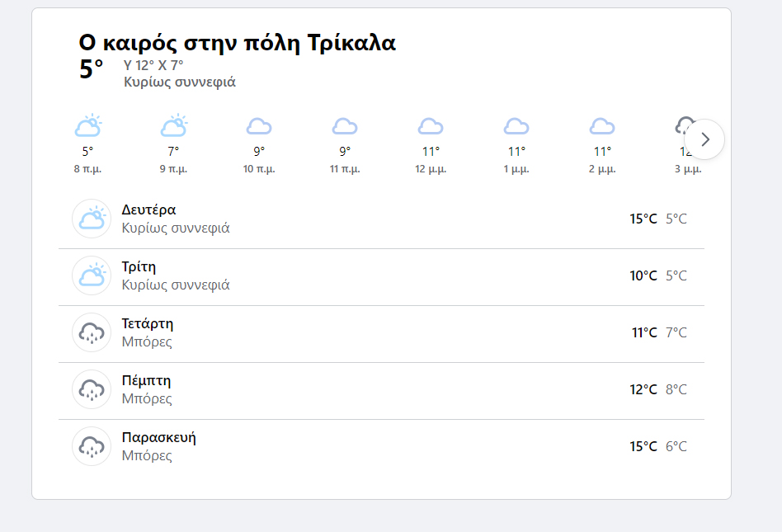Select the Πέμπτη day label
Viewport: 782px width, 532px height.
(147, 381)
